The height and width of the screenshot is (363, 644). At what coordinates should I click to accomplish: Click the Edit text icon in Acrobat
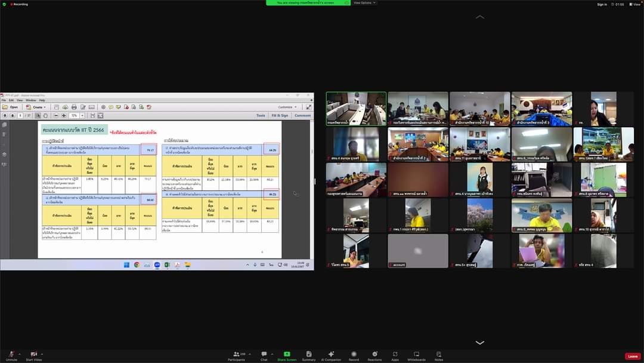click(83, 107)
